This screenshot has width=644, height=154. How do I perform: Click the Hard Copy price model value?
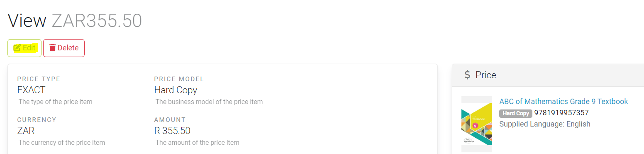click(176, 90)
